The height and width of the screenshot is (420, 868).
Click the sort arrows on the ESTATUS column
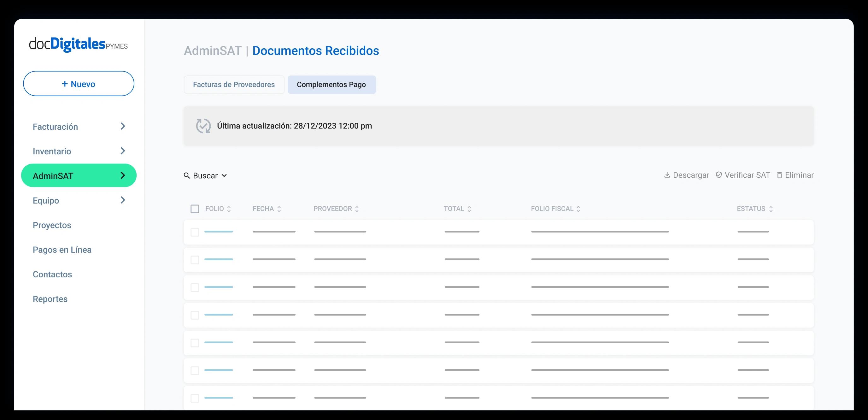click(x=771, y=209)
